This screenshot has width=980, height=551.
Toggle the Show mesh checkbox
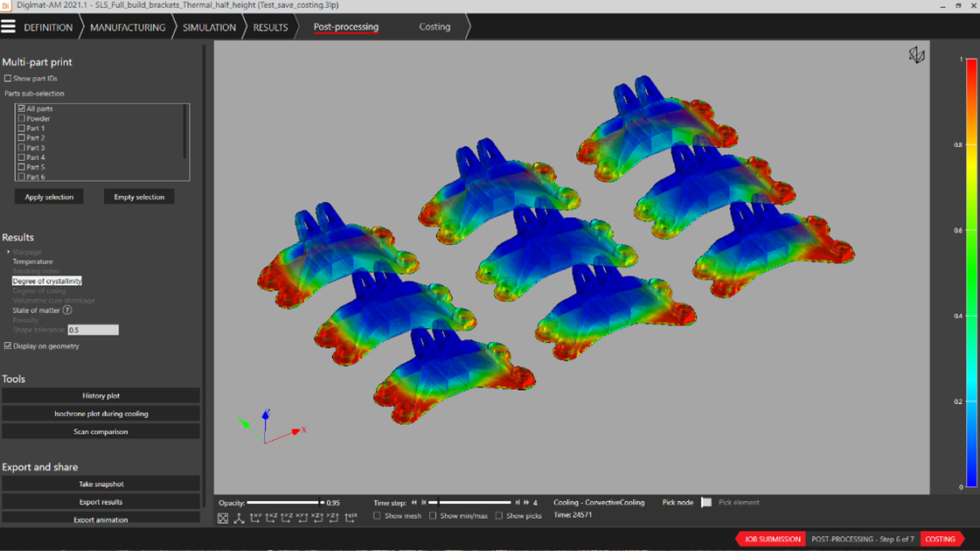378,516
